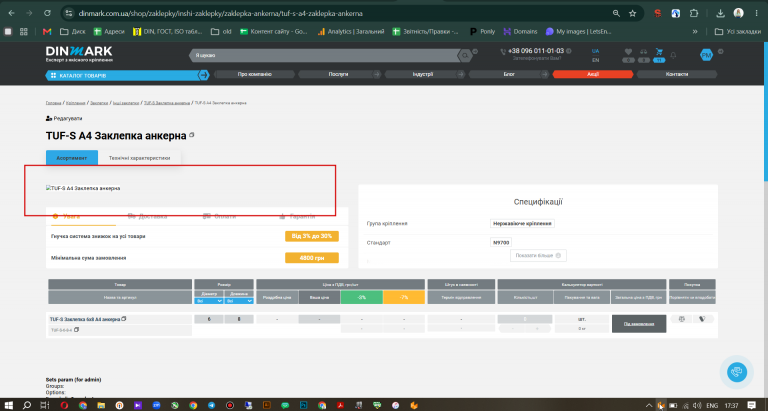Click the site search input field
This screenshot has width=768, height=411.
point(326,55)
